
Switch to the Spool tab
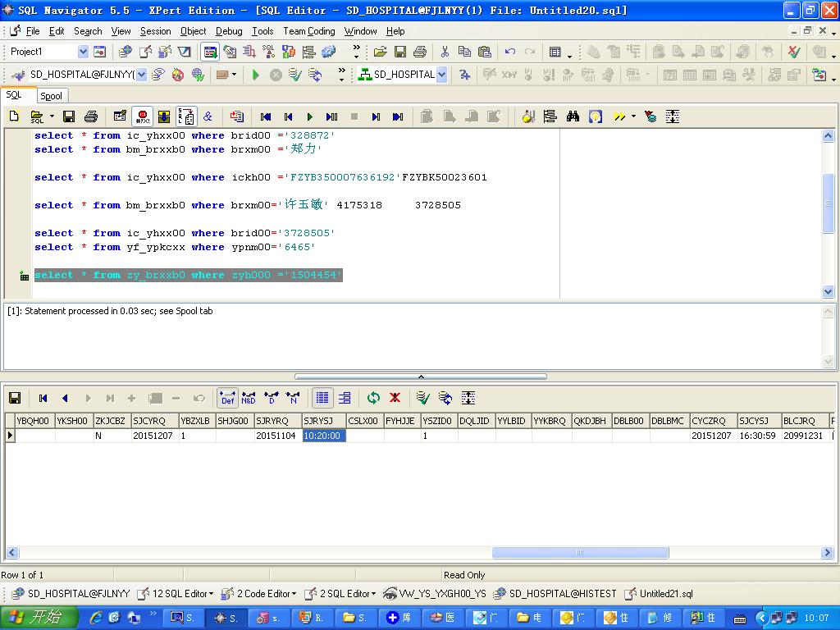pyautogui.click(x=51, y=96)
